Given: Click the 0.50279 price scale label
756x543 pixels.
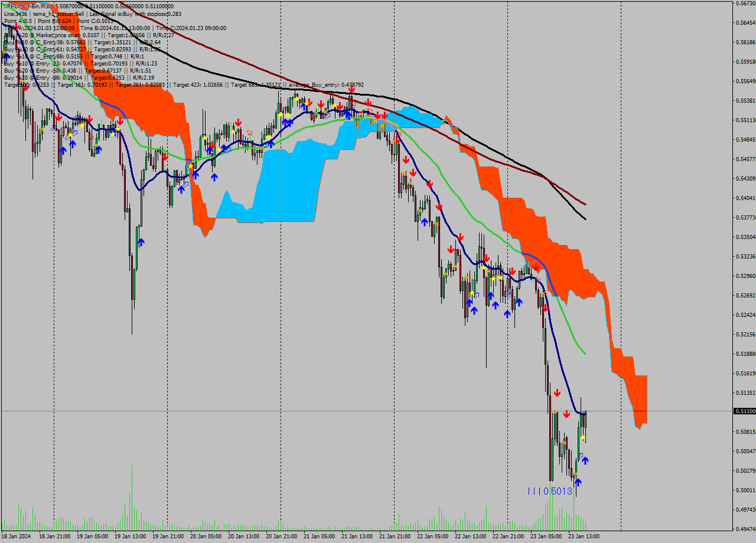Looking at the screenshot, I should tap(747, 470).
